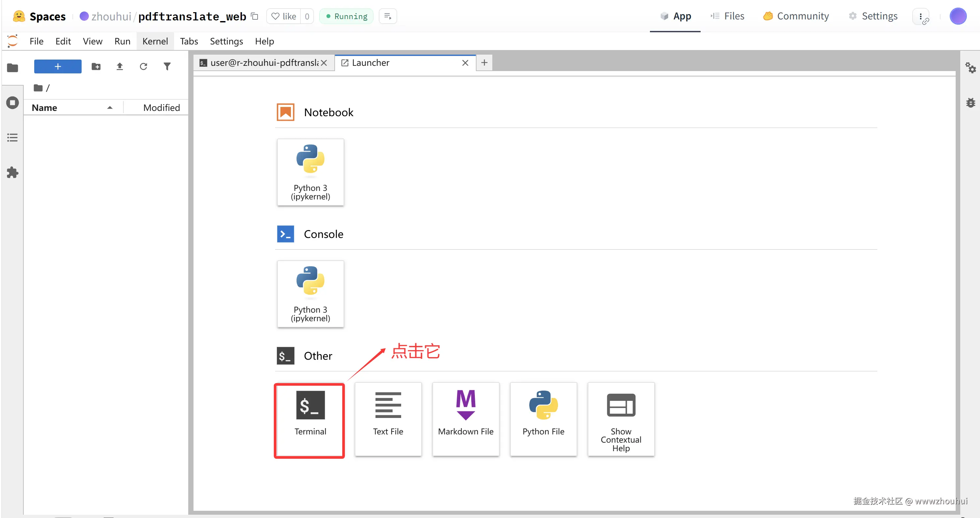Click the user avatar in header

pyautogui.click(x=958, y=16)
